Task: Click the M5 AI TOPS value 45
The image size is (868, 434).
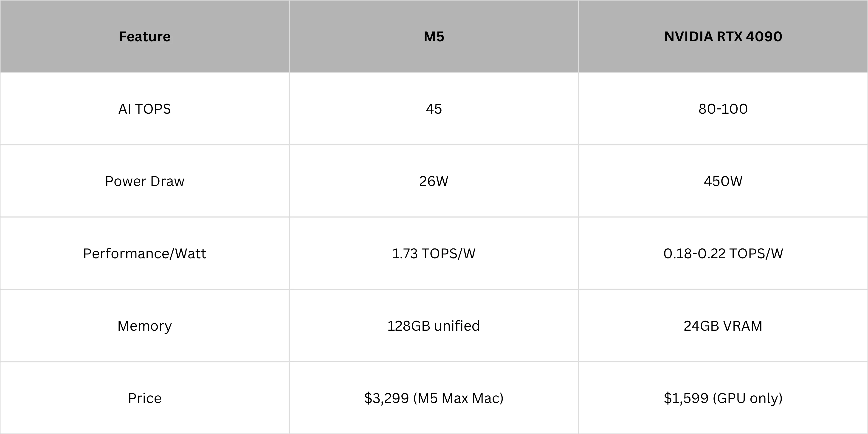Action: tap(434, 109)
